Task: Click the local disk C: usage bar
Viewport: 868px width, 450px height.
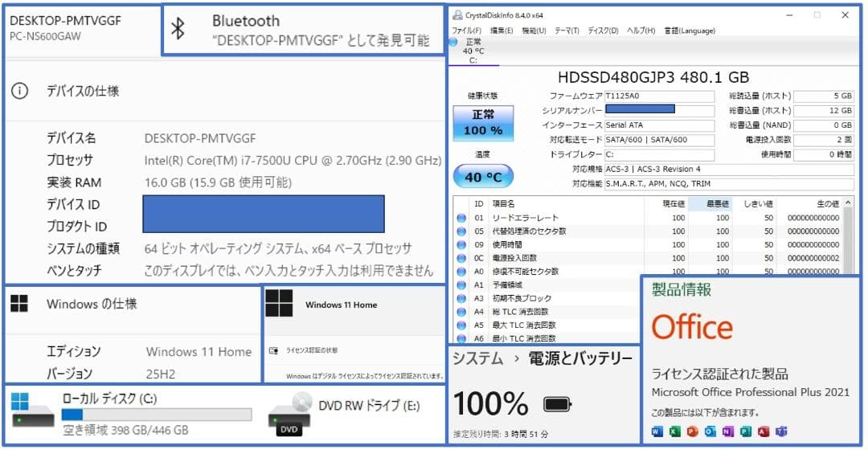Action: click(157, 414)
